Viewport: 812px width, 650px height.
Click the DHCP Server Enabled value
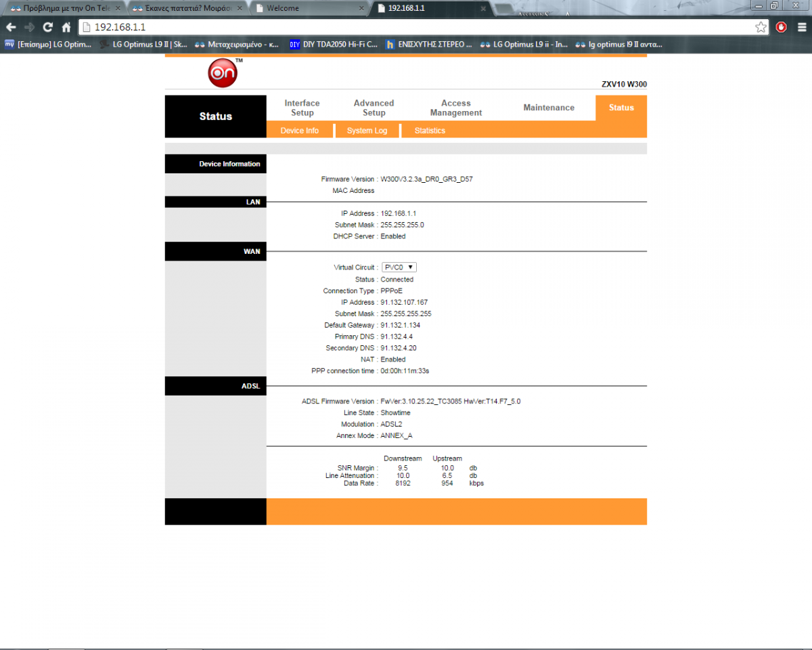pos(393,236)
